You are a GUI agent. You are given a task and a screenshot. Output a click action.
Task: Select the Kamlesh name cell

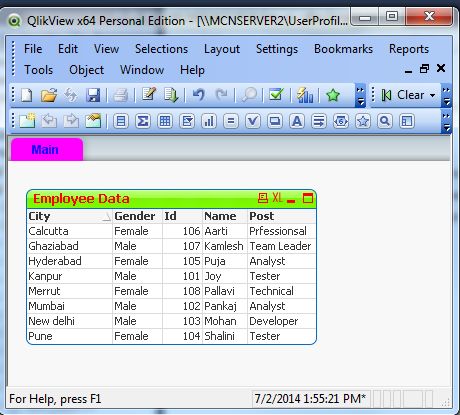click(x=225, y=246)
